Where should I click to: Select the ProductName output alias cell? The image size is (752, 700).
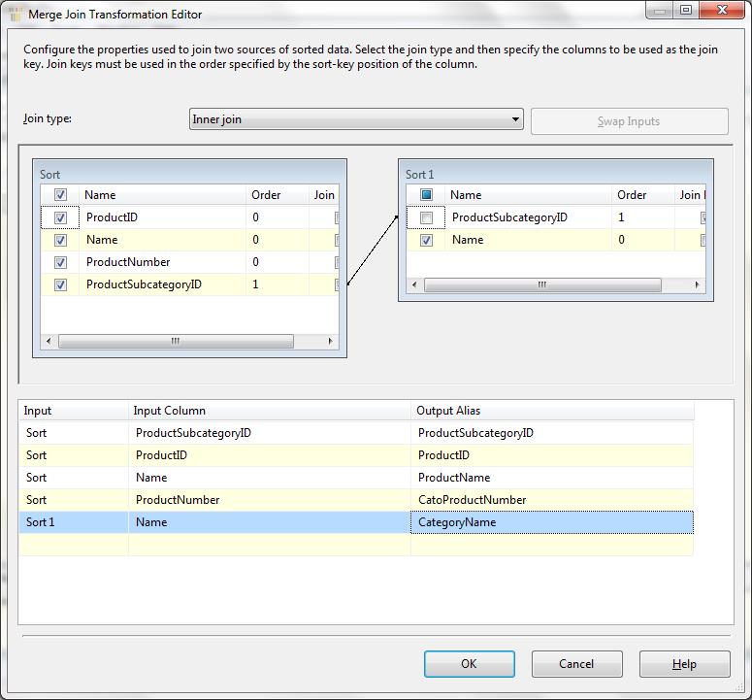point(551,478)
